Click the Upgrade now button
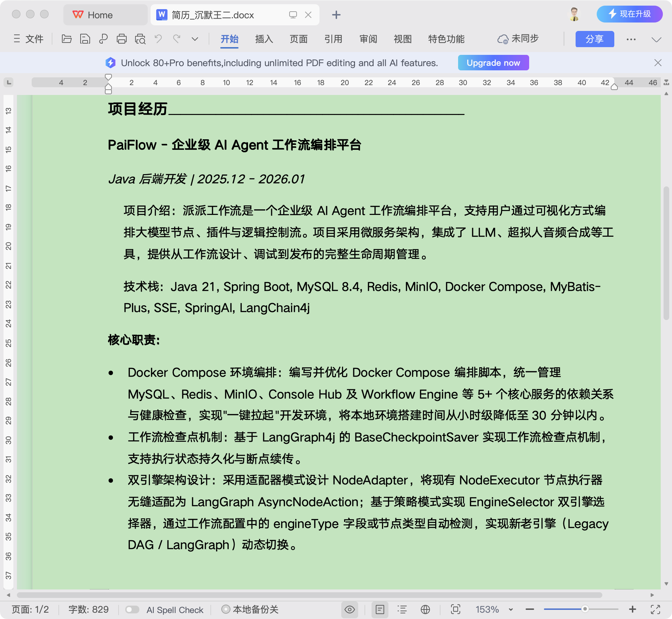Screen dimensions: 672x619 click(x=493, y=63)
